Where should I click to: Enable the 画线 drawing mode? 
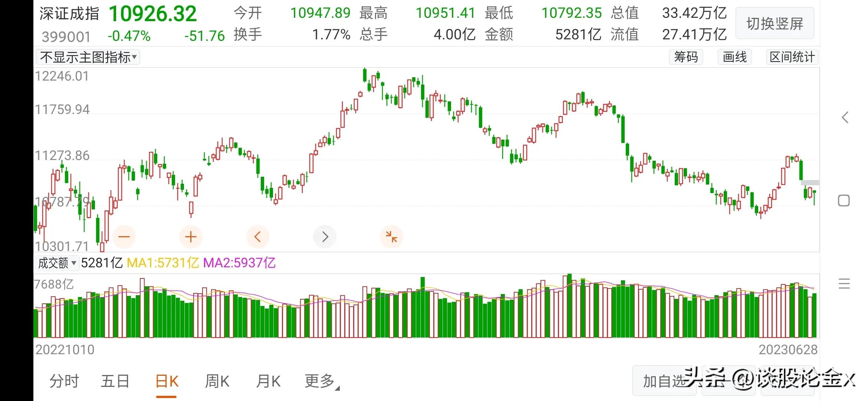734,57
